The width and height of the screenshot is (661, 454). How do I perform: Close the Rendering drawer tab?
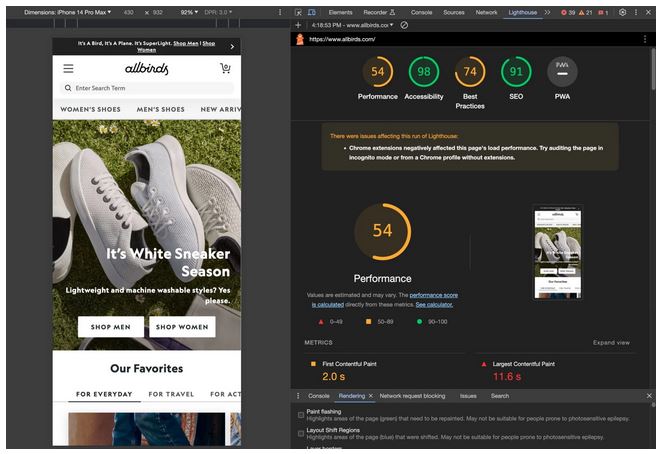(371, 396)
